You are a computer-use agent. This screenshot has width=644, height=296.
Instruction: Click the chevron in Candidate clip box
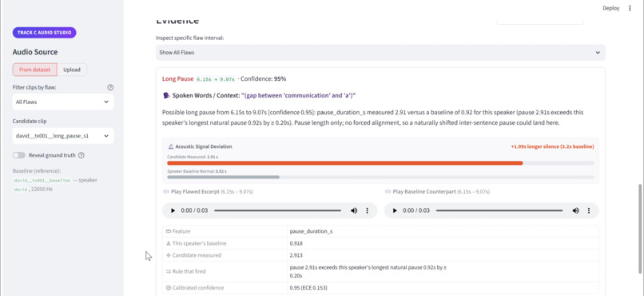(106, 136)
